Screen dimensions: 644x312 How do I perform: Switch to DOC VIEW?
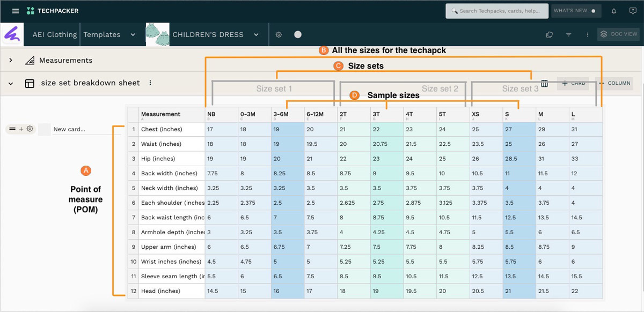coord(619,34)
